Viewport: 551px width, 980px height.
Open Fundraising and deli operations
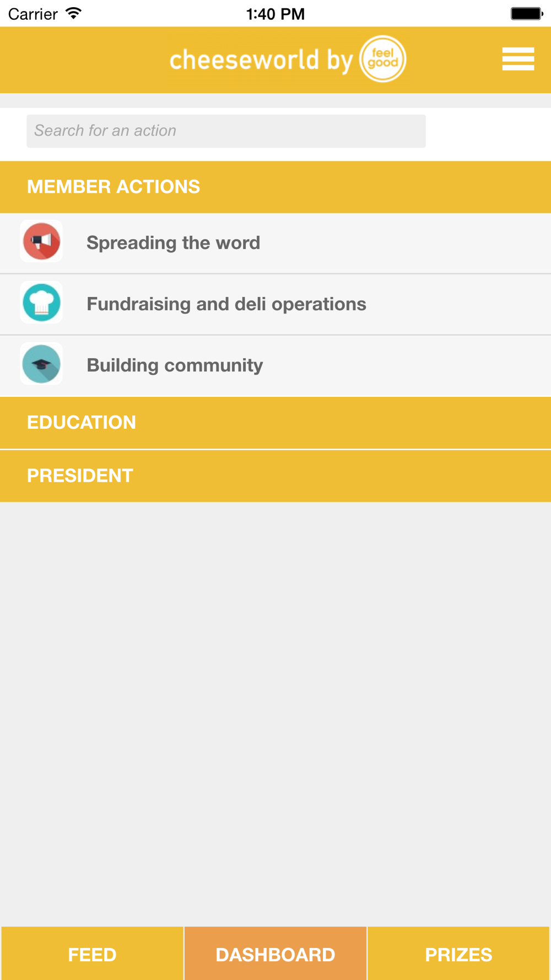275,304
